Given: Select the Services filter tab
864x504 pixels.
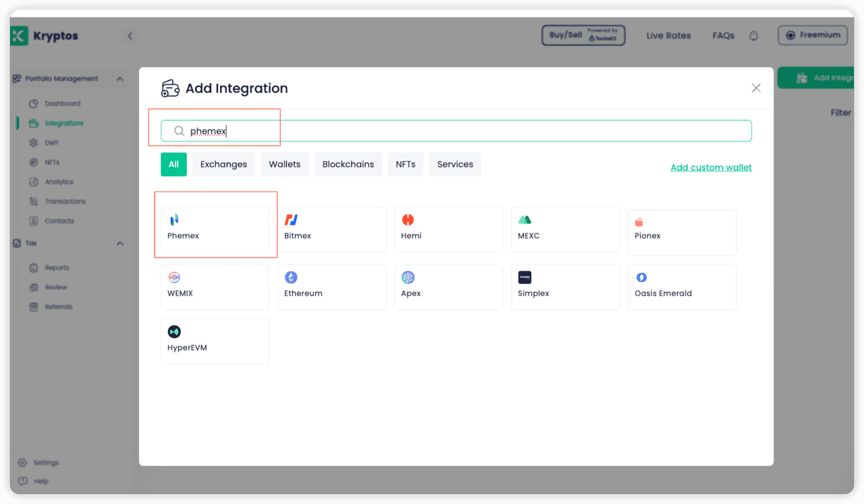Looking at the screenshot, I should [455, 165].
